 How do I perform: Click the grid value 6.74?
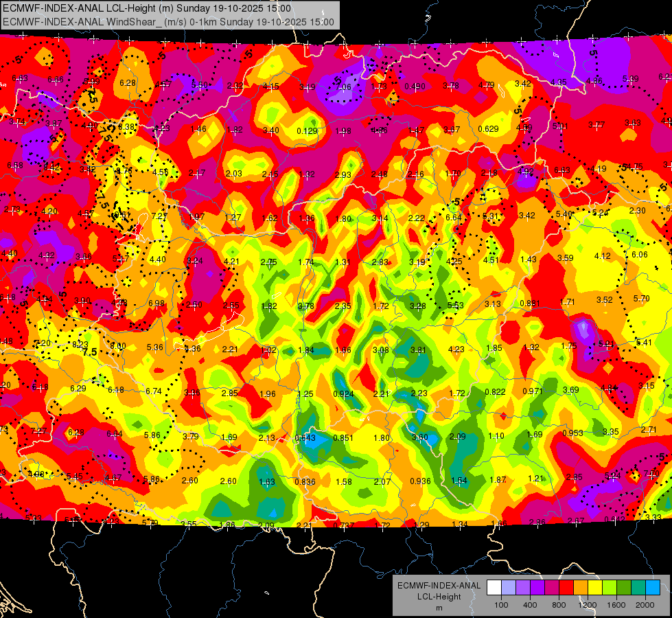(154, 391)
